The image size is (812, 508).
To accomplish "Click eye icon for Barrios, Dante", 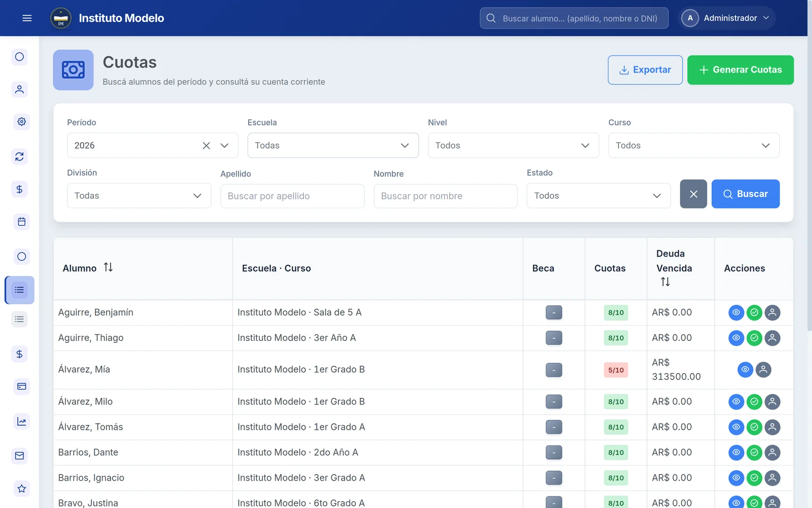I will [x=736, y=453].
